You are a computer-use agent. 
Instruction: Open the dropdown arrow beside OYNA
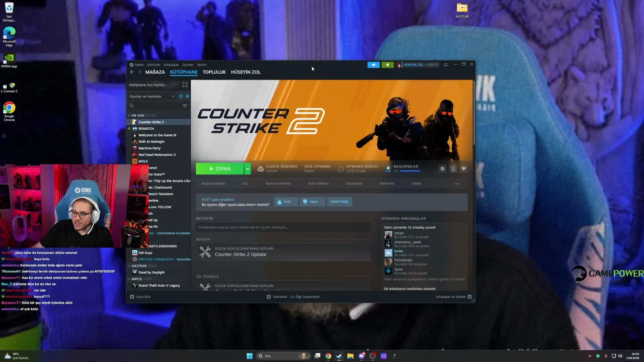(248, 169)
